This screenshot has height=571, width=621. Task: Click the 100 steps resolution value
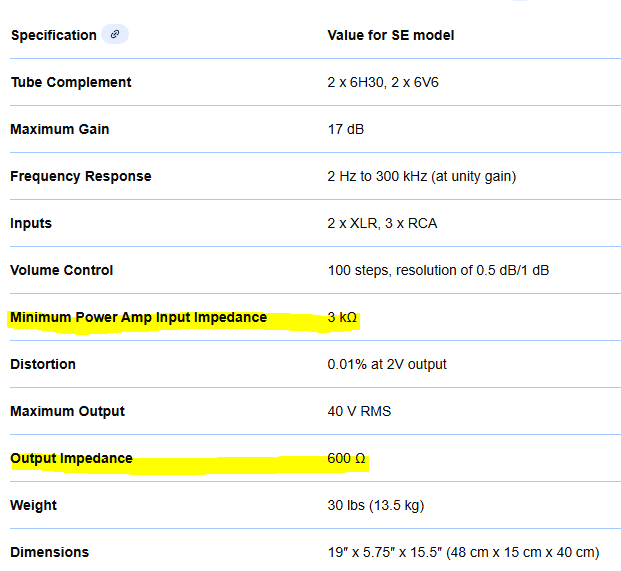[438, 270]
